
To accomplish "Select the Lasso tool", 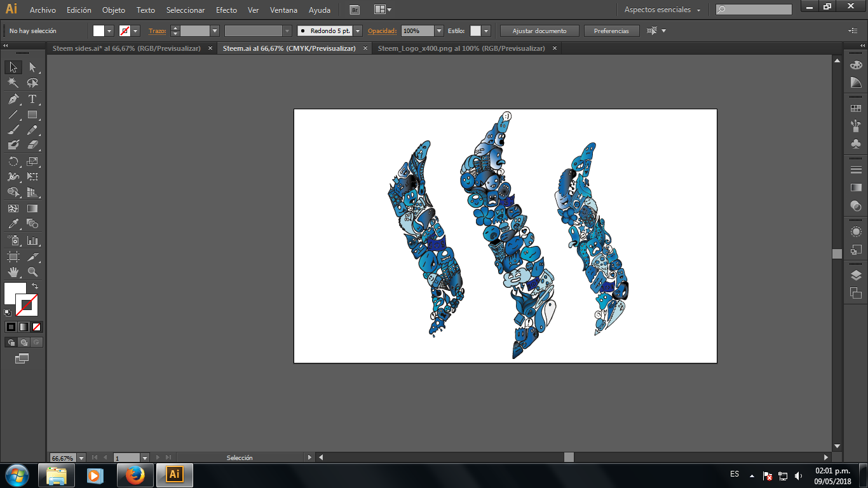I will pos(32,83).
